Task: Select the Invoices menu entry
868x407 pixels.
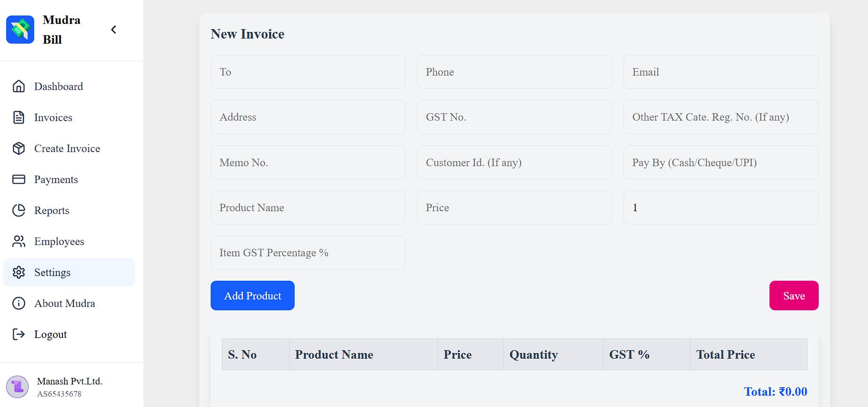Action: click(x=53, y=117)
